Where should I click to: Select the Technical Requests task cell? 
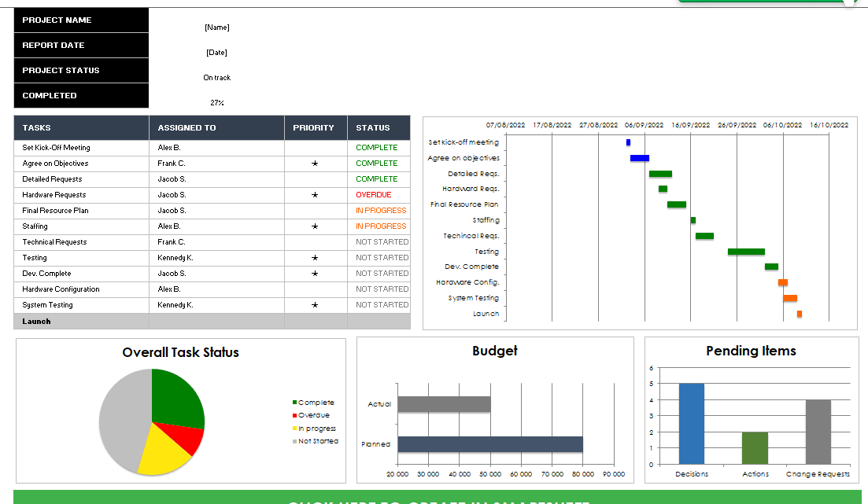point(81,242)
